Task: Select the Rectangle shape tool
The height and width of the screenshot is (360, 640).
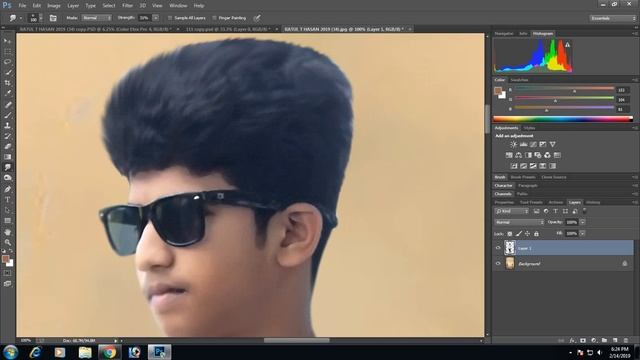Action: tap(7, 221)
